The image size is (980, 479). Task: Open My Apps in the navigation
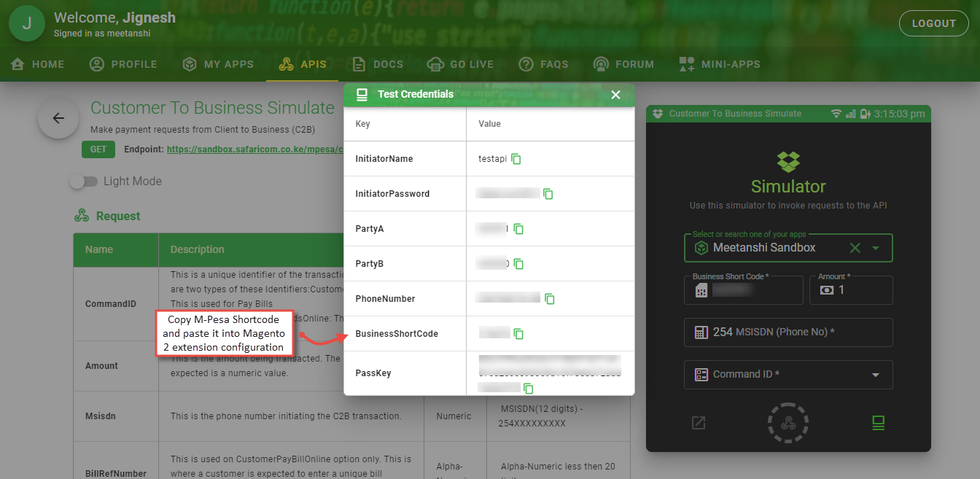[x=218, y=64]
